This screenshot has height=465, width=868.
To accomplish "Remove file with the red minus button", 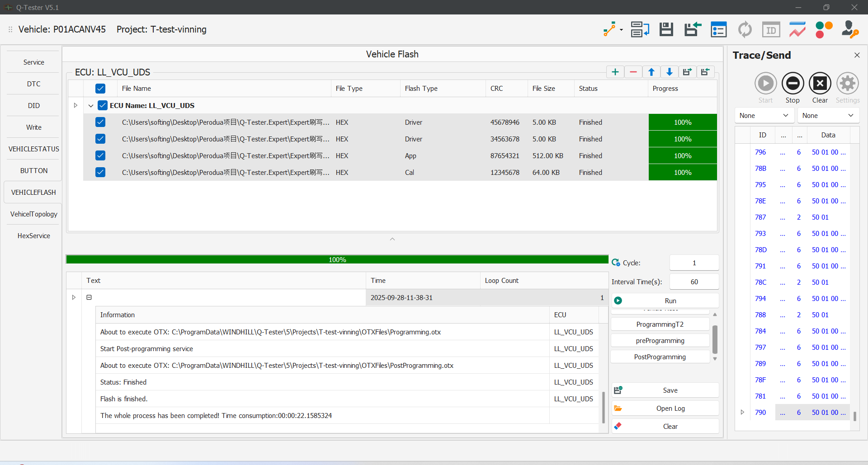I will (633, 72).
